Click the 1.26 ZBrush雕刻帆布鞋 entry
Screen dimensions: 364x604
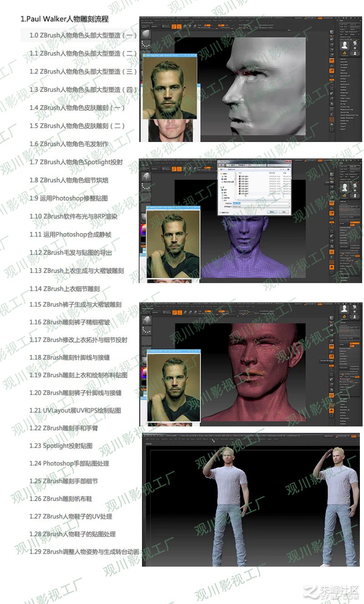61,499
